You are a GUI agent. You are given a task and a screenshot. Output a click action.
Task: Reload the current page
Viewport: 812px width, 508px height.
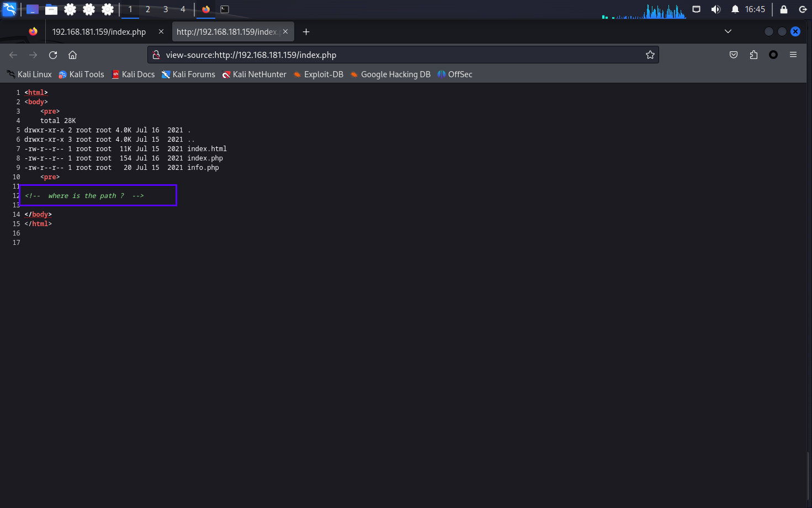[53, 55]
